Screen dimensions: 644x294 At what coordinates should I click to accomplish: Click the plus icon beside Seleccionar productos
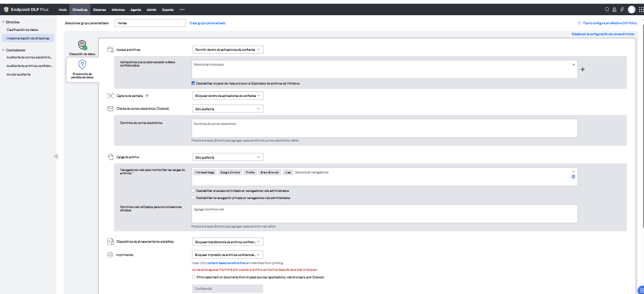tap(583, 69)
